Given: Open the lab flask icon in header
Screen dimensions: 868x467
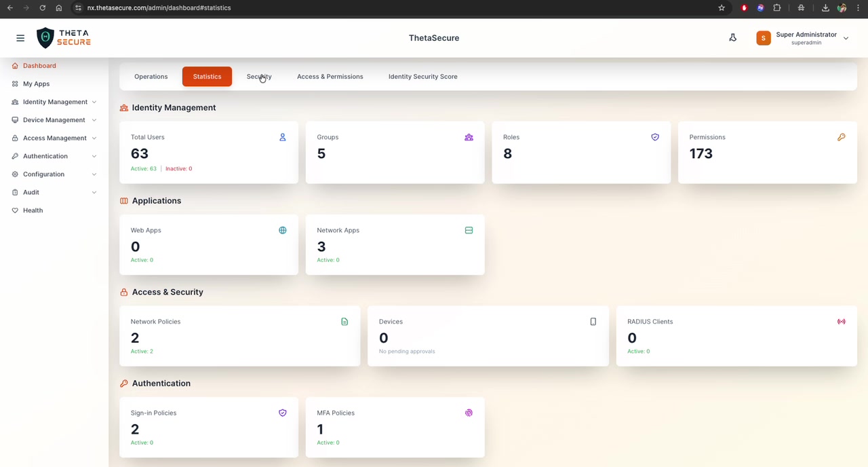Looking at the screenshot, I should coord(732,38).
